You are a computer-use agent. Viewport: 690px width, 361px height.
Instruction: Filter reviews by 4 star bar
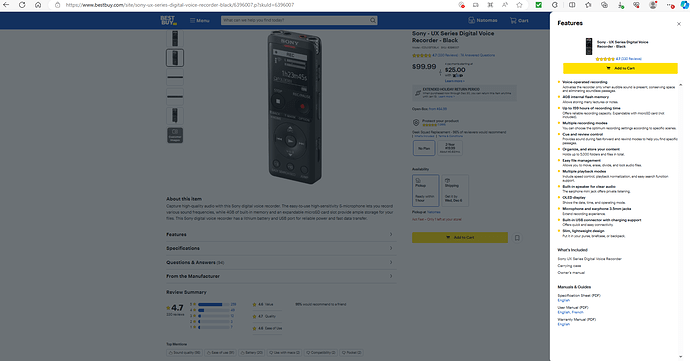click(213, 310)
